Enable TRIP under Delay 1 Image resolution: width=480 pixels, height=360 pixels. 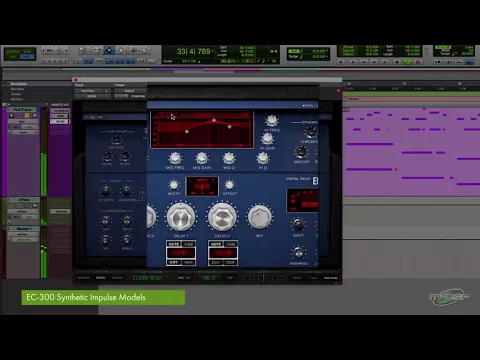pyautogui.click(x=189, y=263)
